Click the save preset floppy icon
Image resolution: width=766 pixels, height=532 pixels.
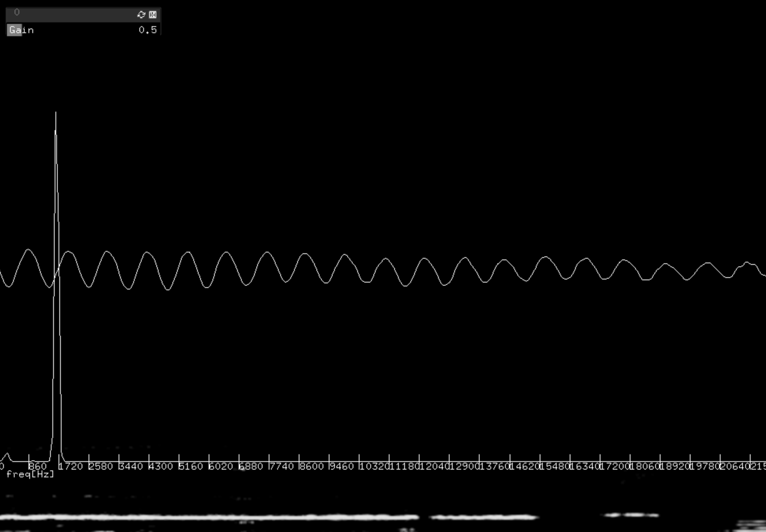153,15
